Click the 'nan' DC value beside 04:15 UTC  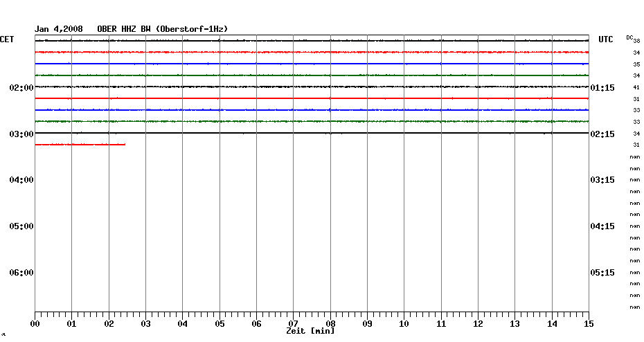pos(635,226)
